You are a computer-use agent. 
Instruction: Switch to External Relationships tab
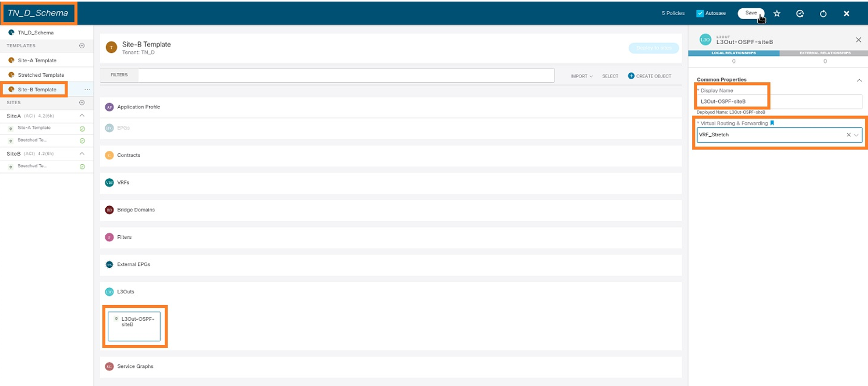[x=824, y=53]
